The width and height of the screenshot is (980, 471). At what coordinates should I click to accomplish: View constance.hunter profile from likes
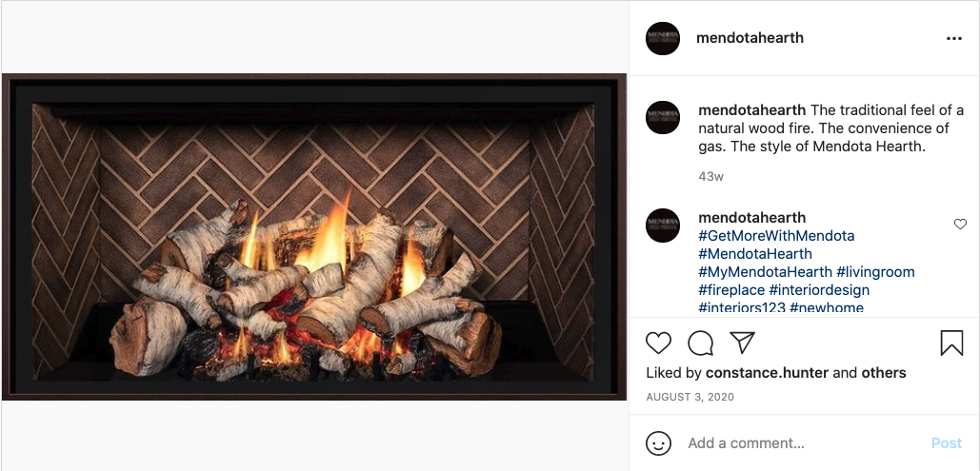point(767,373)
